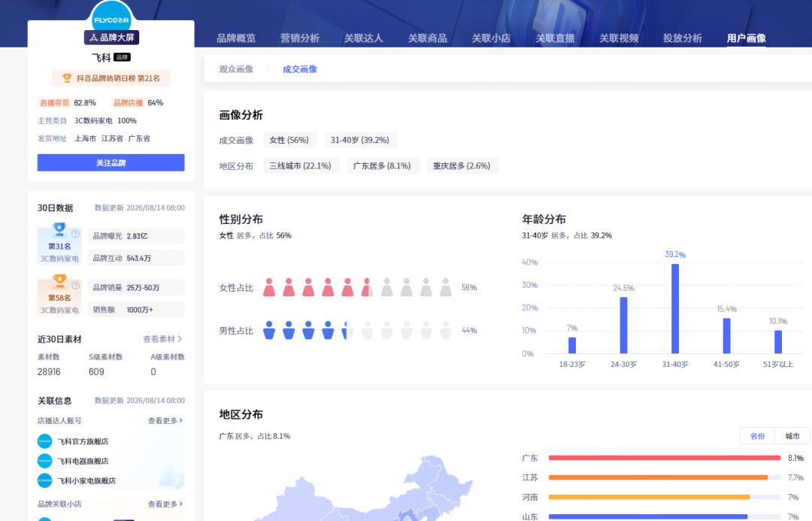The height and width of the screenshot is (521, 812).
Task: Click the 素材数 value 28916
Action: [x=49, y=372]
